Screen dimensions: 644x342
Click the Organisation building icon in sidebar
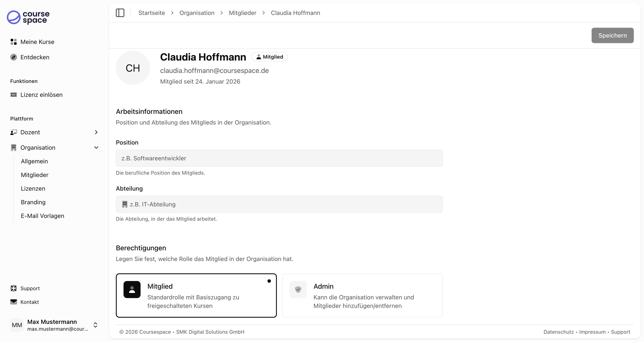[13, 148]
